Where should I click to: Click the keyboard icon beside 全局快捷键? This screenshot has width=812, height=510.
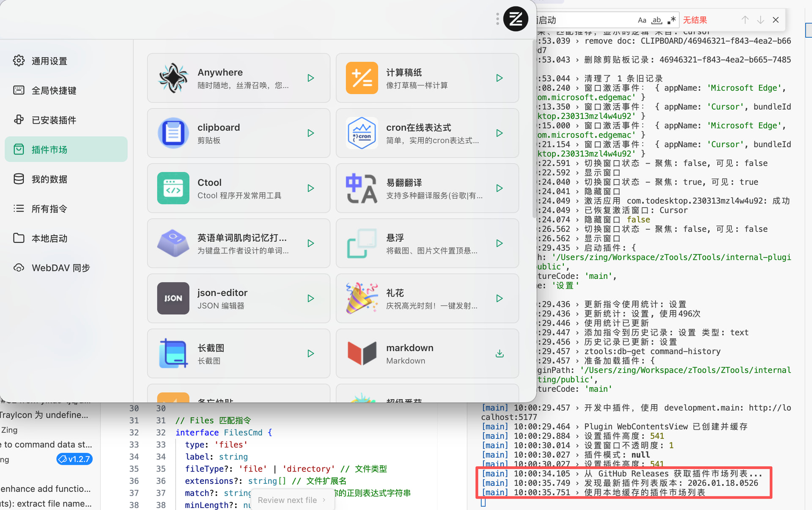point(19,90)
